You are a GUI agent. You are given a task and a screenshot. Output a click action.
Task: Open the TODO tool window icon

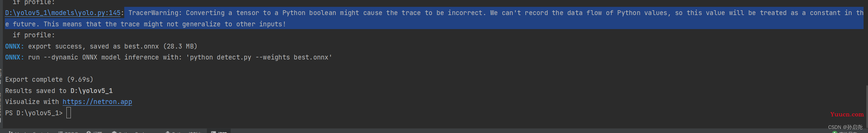click(60, 132)
